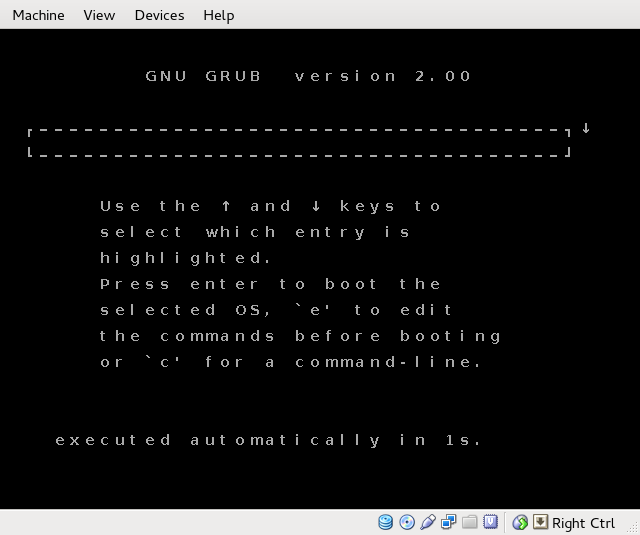Click the USB devices status icon
Screen dimensions: 640x535
coord(428,522)
